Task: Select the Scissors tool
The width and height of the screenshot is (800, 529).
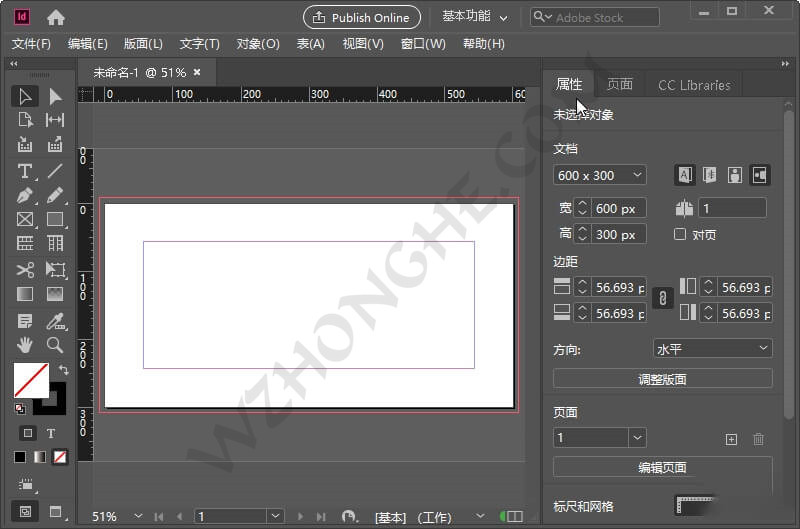Action: pos(24,269)
